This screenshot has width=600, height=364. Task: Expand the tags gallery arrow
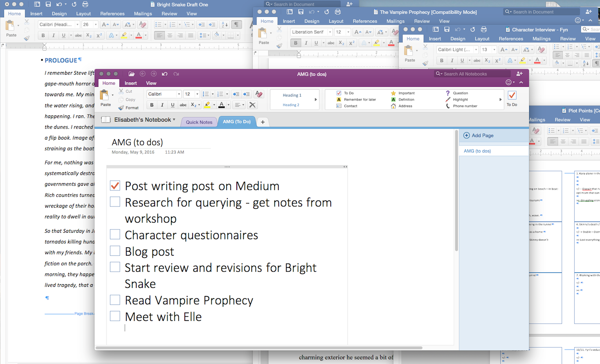point(501,100)
